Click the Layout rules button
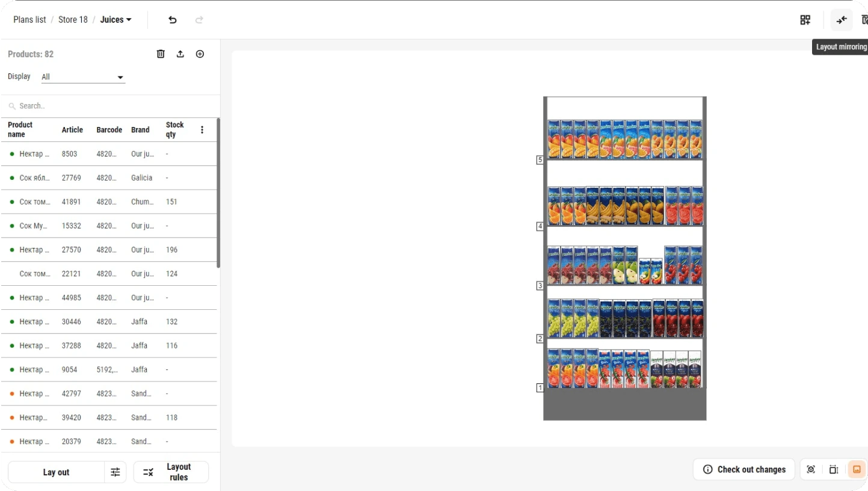This screenshot has height=491, width=868. [171, 472]
